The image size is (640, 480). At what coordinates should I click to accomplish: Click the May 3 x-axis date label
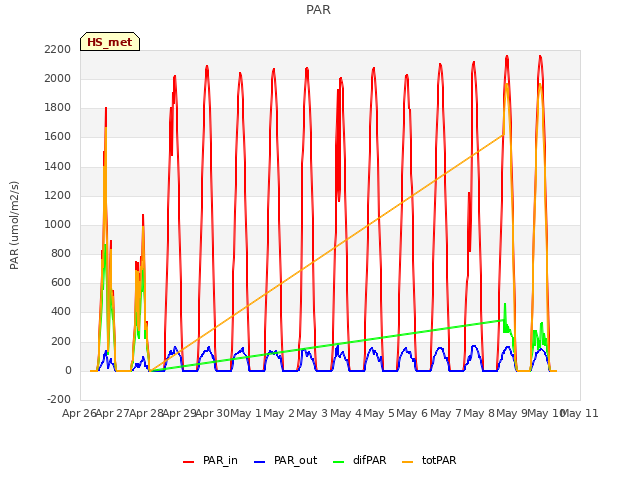tap(312, 414)
